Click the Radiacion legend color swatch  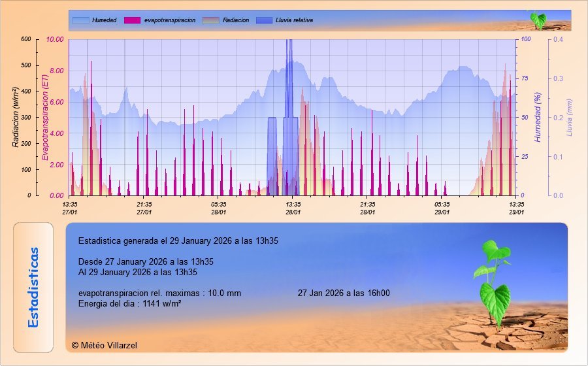211,20
